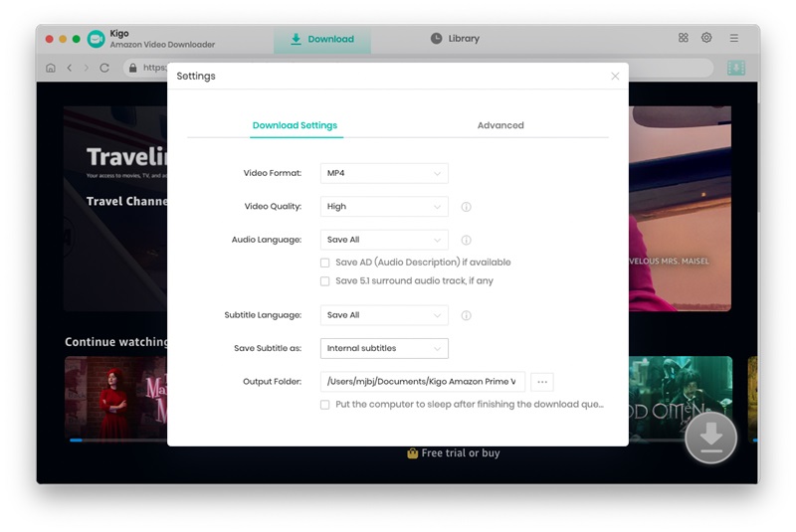Show info for Subtitle Language
Viewport: 796px width, 532px height.
coord(466,315)
